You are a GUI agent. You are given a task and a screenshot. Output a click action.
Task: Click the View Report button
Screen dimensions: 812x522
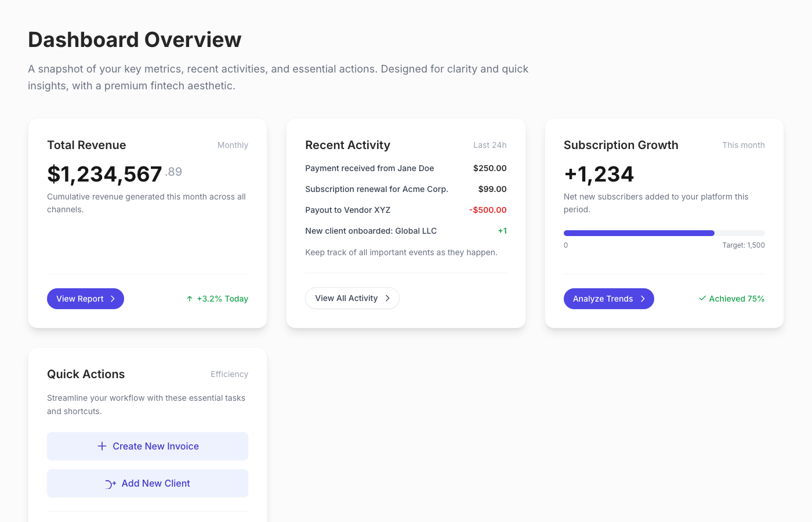click(x=85, y=299)
